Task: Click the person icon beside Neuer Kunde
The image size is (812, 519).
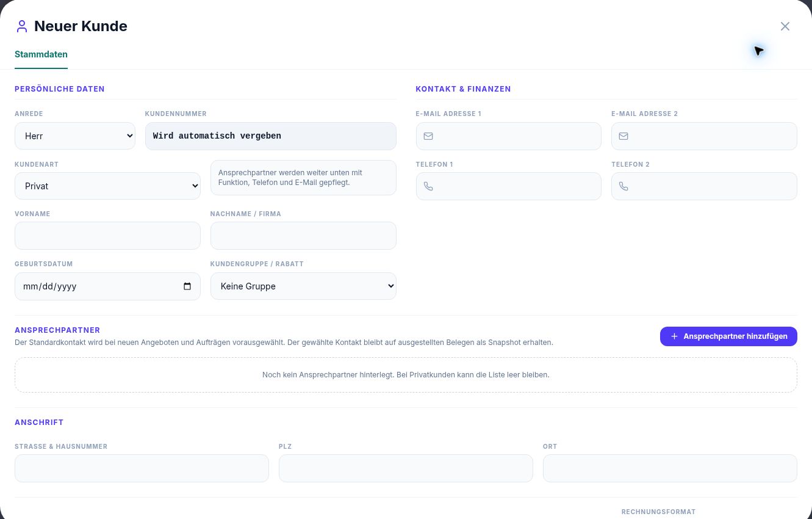Action: click(x=22, y=26)
